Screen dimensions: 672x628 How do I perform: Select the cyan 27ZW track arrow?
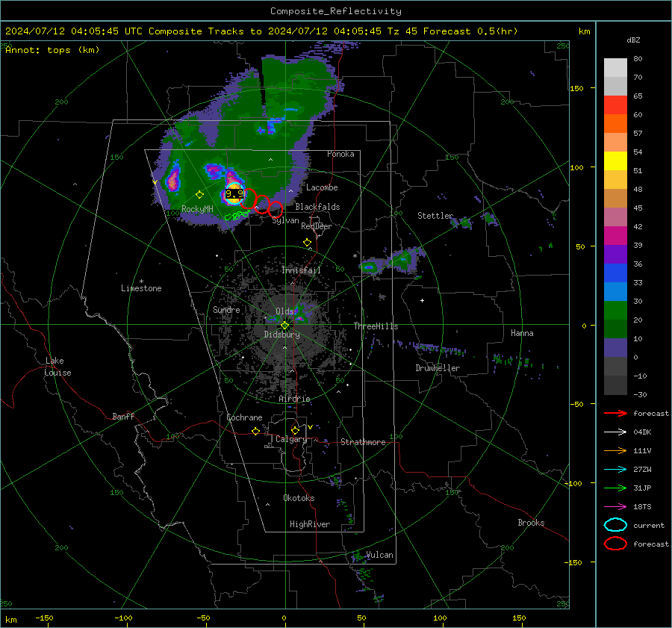pos(615,470)
